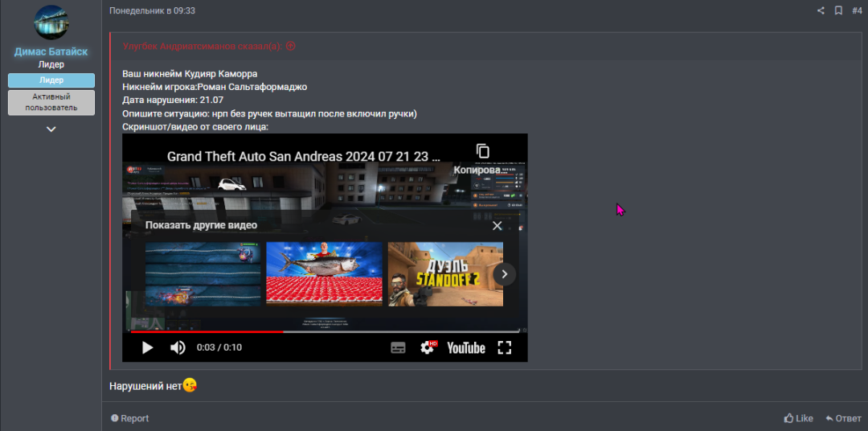Click the 0:03 / 0:10 time display
This screenshot has width=868, height=431.
[x=219, y=347]
